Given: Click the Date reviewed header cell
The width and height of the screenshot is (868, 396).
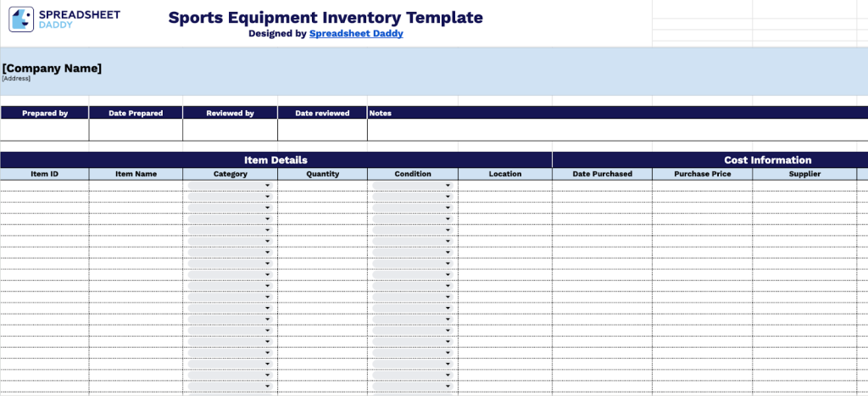Looking at the screenshot, I should click(x=322, y=113).
